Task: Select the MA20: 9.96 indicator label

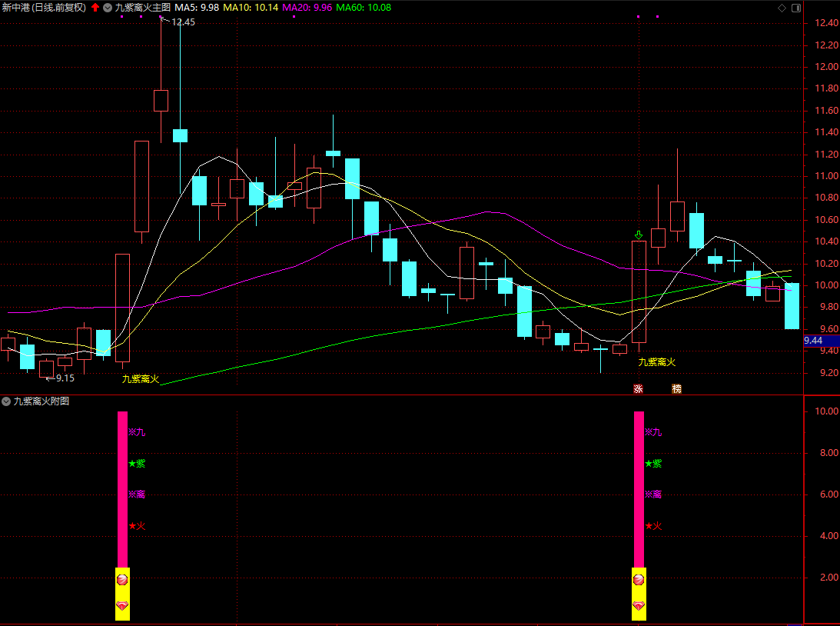Action: pyautogui.click(x=307, y=8)
